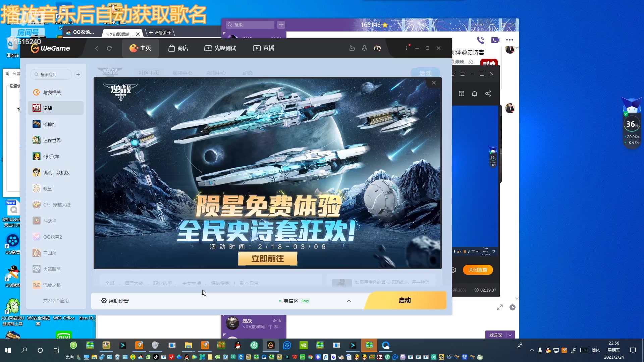Image resolution: width=644 pixels, height=362 pixels.
Task: Open the gear settings beside 关闭直播
Action: click(454, 270)
